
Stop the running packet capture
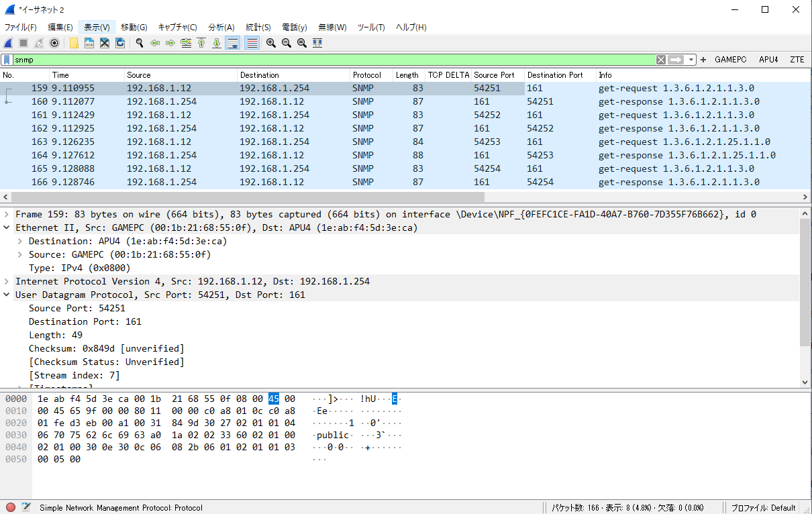[x=23, y=43]
